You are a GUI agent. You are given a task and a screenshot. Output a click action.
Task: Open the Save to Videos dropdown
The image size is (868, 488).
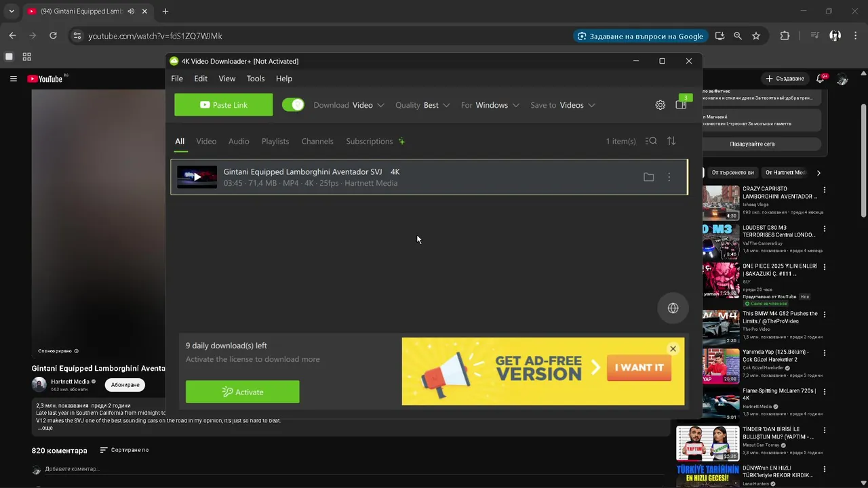[x=563, y=105]
